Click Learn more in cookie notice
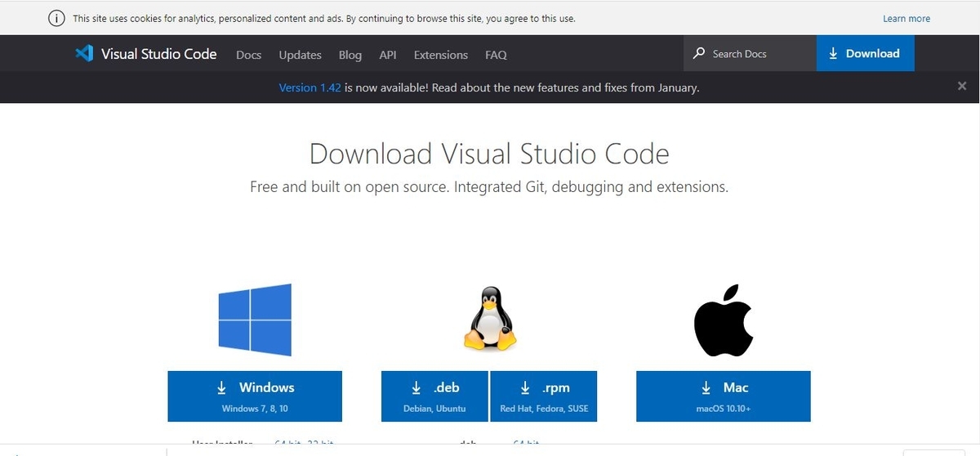Screen dimensions: 980x456 tap(906, 19)
